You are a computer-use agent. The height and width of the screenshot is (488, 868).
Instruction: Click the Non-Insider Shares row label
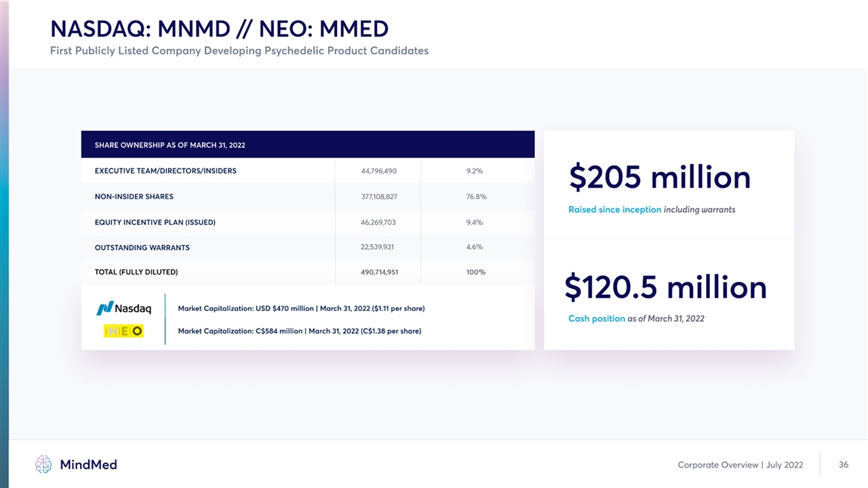(x=134, y=197)
